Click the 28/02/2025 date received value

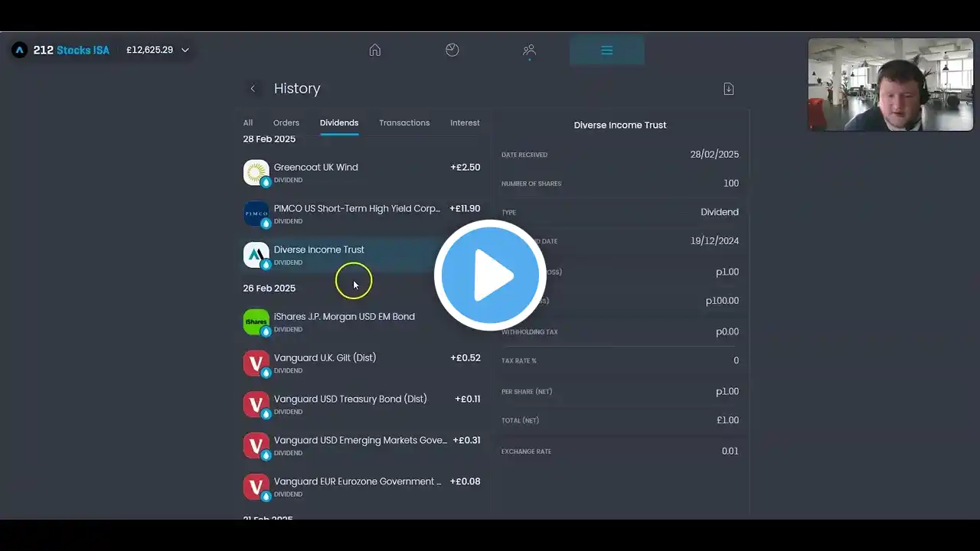[x=714, y=155]
